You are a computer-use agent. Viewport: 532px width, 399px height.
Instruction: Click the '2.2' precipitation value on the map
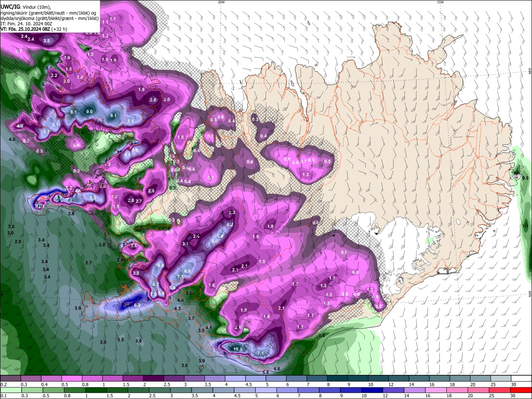click(54, 76)
